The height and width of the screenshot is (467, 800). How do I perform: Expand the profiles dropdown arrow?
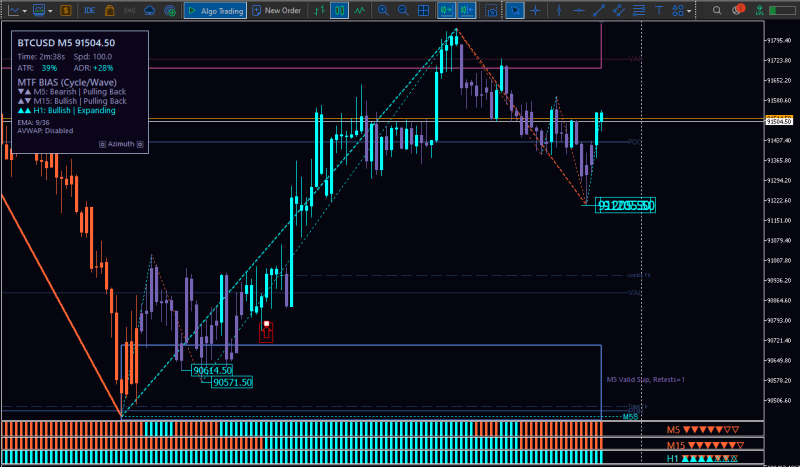click(50, 11)
